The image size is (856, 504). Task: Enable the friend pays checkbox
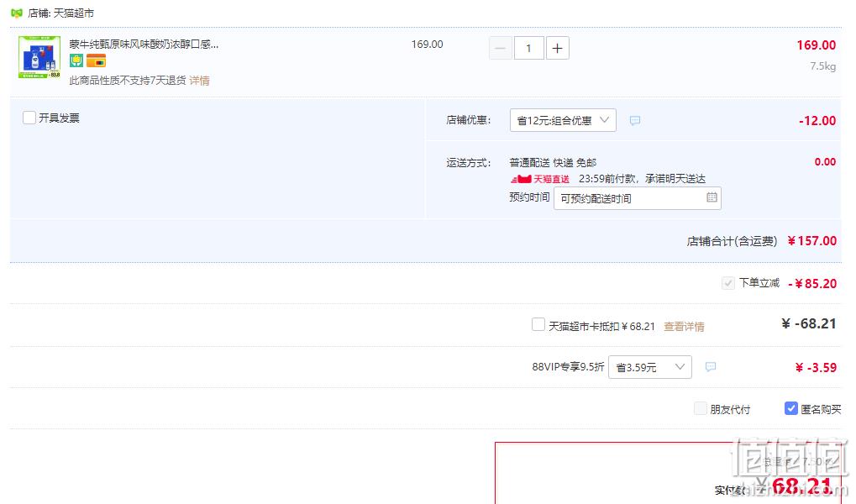point(700,408)
